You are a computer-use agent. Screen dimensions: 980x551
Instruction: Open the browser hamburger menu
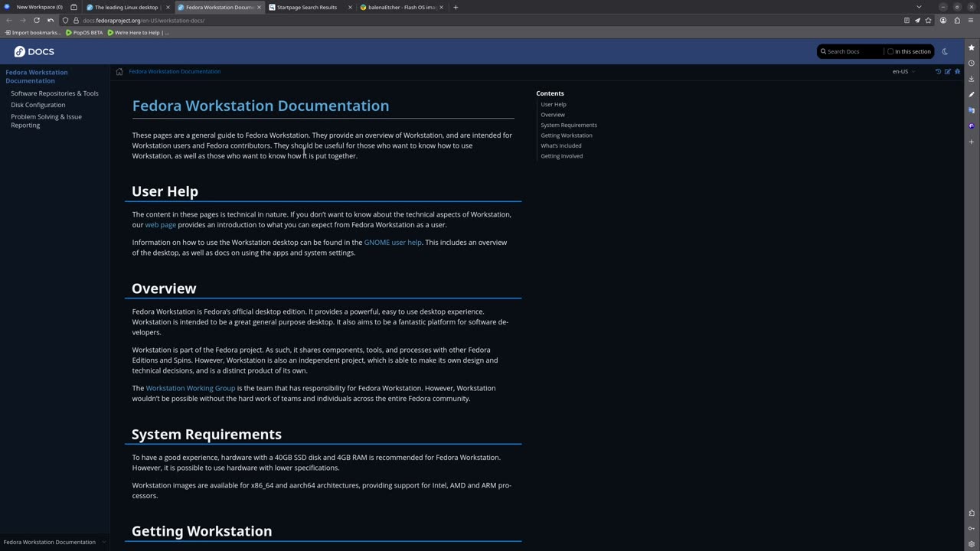(972, 20)
